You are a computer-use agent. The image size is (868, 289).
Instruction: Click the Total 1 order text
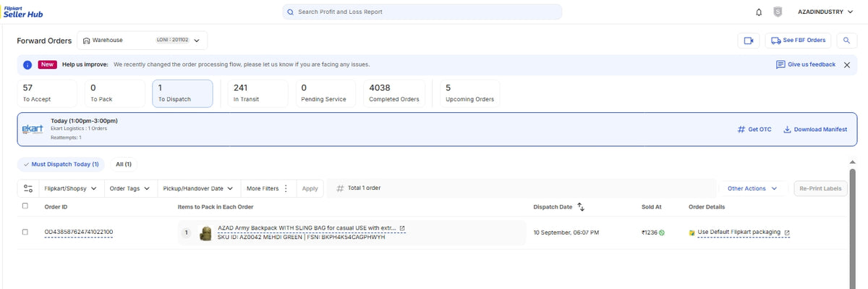click(x=364, y=188)
